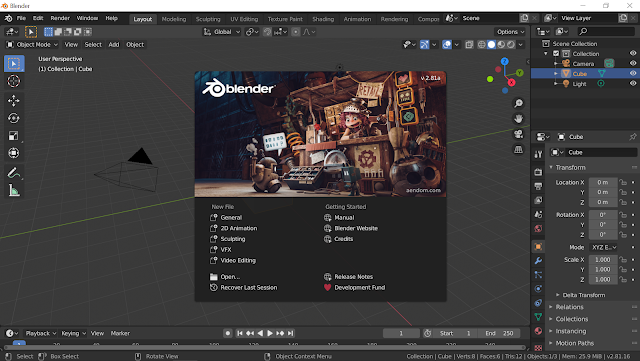Toggle visibility of the Light object
This screenshot has width=640, height=361.
coord(633,83)
